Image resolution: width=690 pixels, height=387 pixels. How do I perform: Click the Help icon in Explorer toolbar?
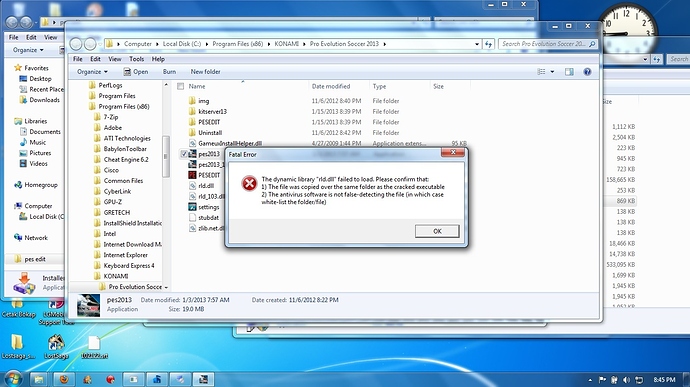[x=587, y=72]
